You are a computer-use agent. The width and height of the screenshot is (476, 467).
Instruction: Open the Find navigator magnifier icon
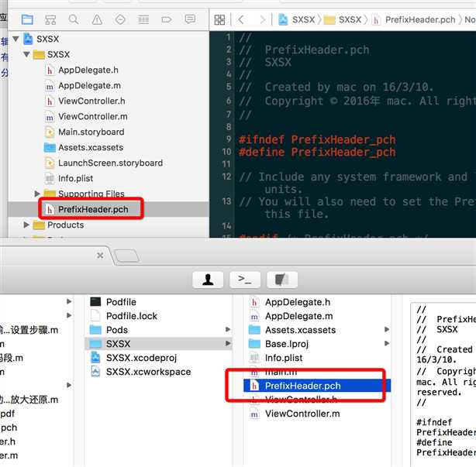click(x=74, y=19)
